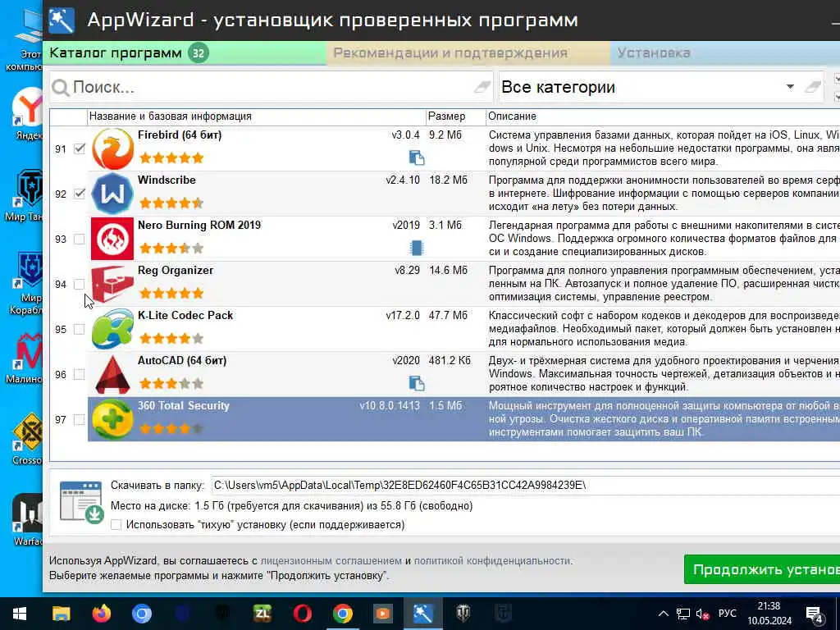This screenshot has width=840, height=630.
Task: Open Yandex browser desktop shortcut
Action: (28, 113)
